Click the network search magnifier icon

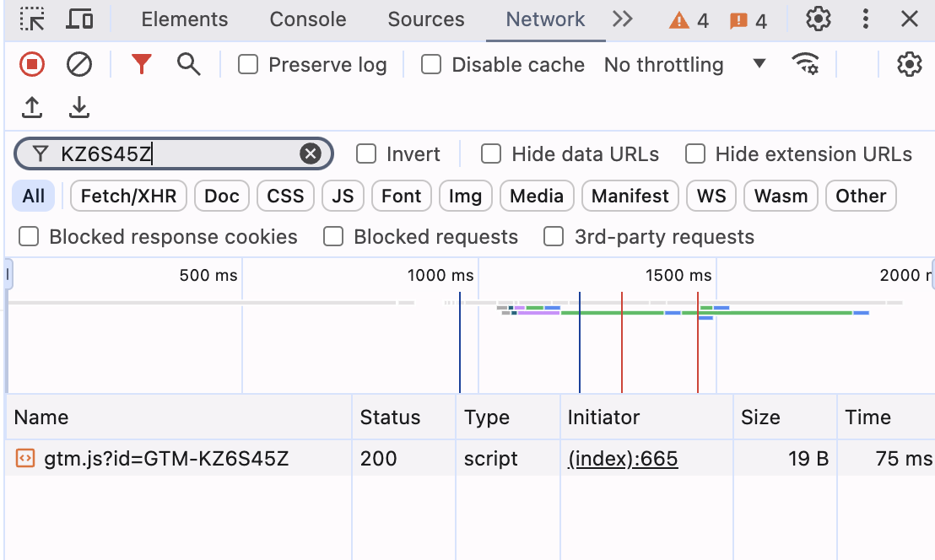tap(188, 64)
